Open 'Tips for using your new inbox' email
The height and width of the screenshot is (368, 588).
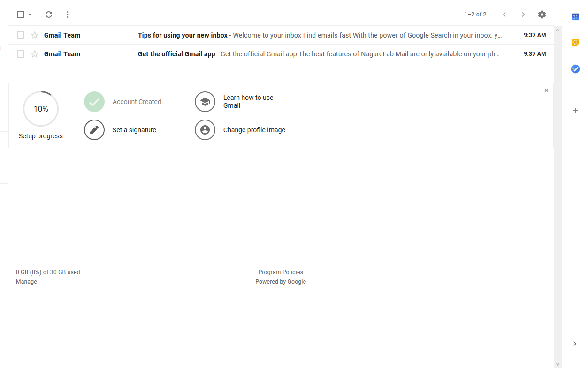click(281, 35)
